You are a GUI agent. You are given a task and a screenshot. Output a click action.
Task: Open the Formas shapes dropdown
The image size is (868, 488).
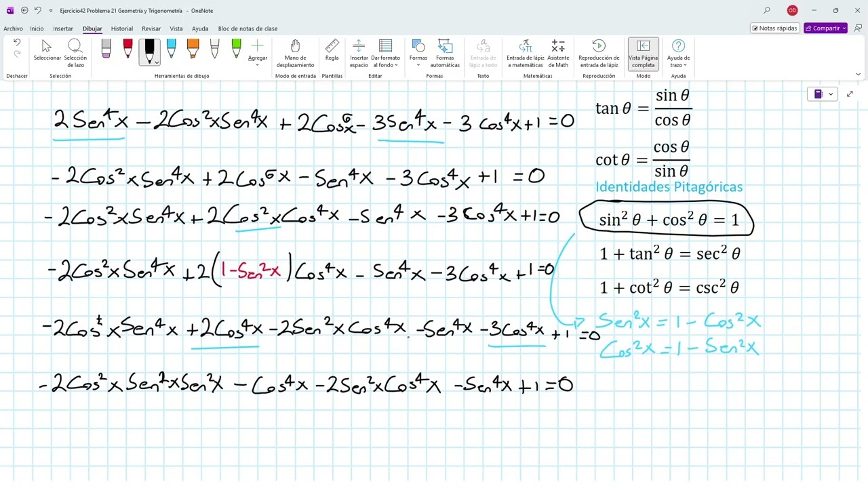coord(418,53)
